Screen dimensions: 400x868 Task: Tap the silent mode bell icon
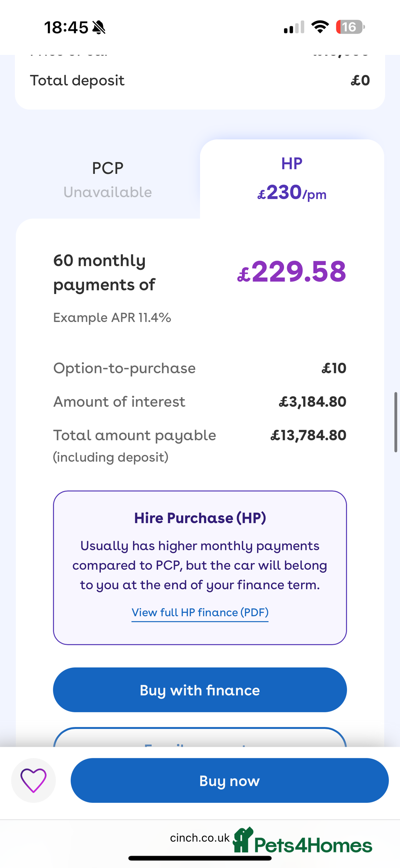(x=99, y=27)
